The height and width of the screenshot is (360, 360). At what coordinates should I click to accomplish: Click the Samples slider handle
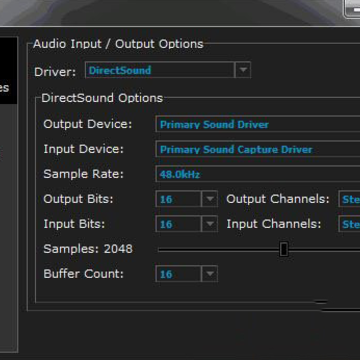click(x=284, y=249)
